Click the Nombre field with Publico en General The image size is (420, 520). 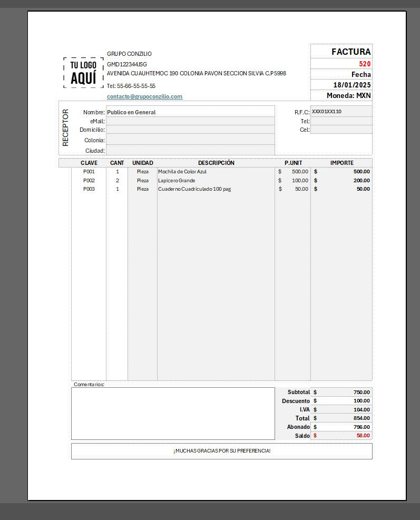coord(190,112)
